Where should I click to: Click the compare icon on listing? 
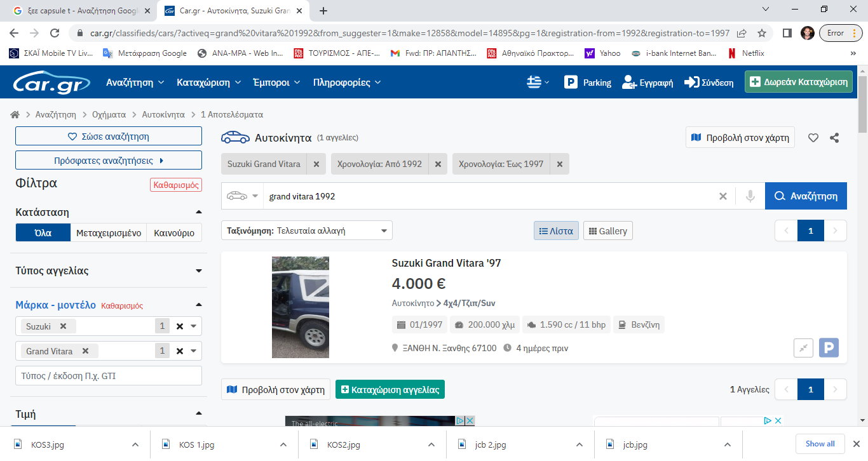pos(803,348)
